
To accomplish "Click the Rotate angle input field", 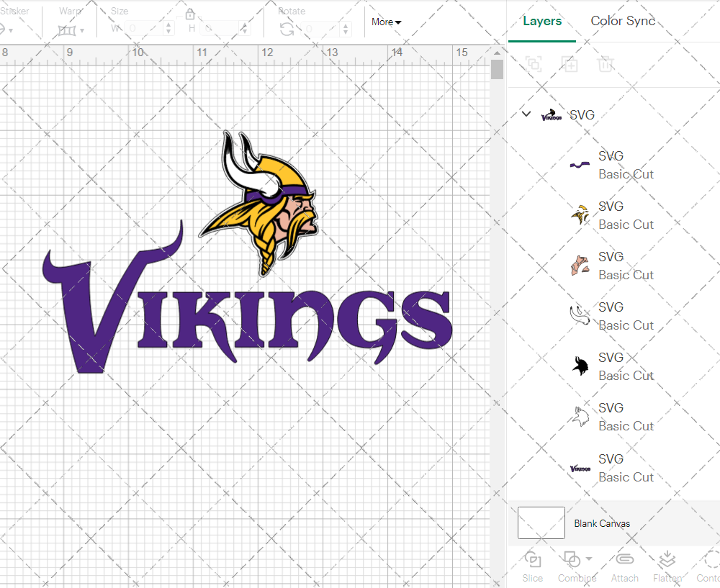I will (320, 29).
